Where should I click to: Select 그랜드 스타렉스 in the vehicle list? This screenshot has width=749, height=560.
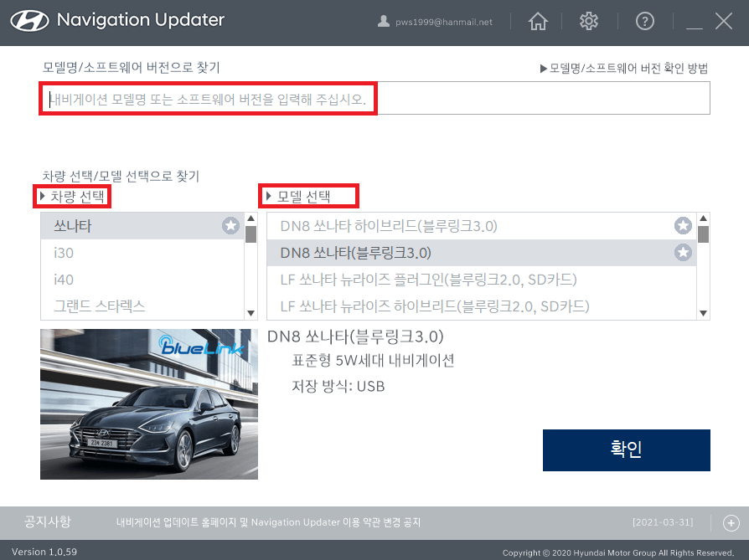point(142,306)
